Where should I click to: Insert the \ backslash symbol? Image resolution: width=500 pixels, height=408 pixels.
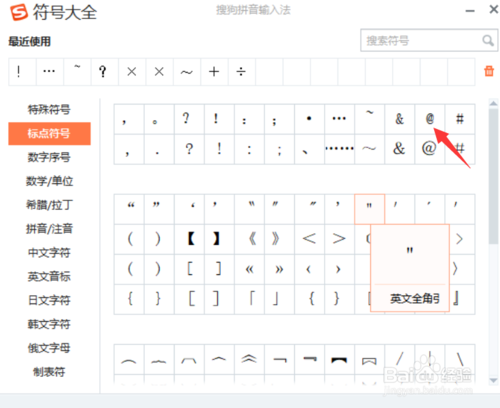click(460, 359)
